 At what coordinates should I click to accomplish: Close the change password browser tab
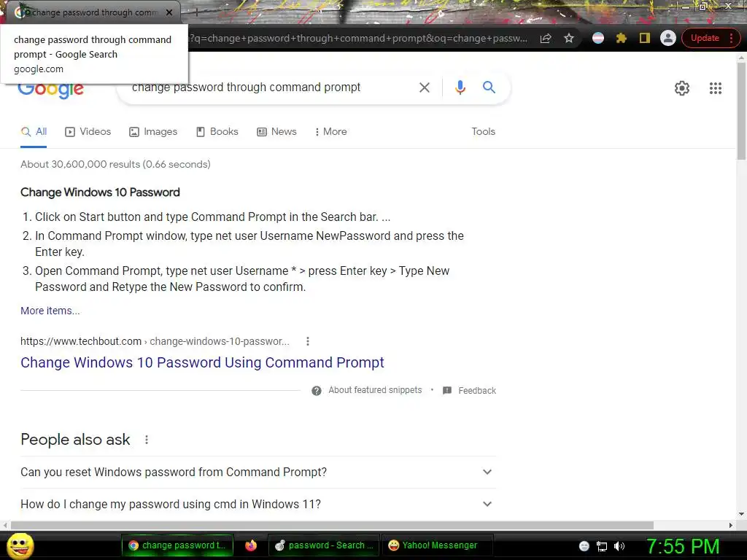click(169, 12)
